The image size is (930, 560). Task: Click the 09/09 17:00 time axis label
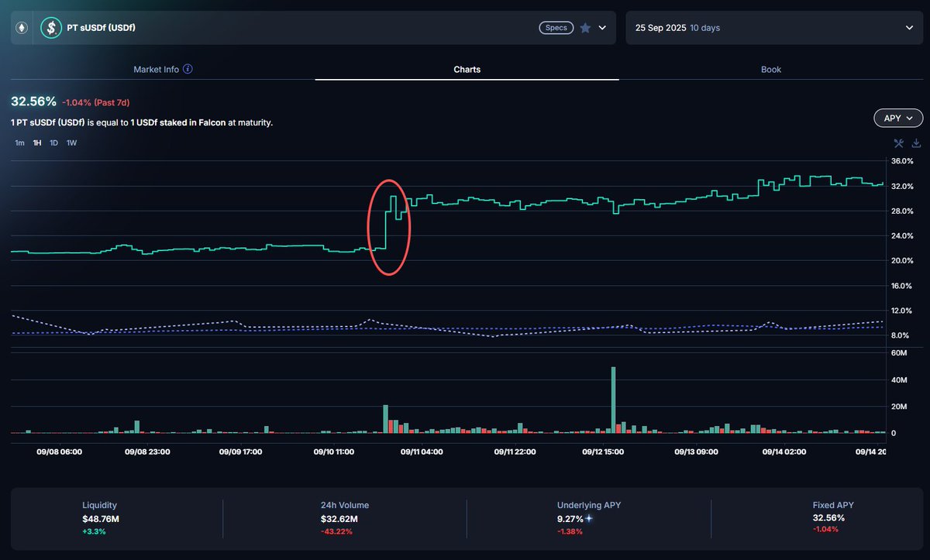240,452
